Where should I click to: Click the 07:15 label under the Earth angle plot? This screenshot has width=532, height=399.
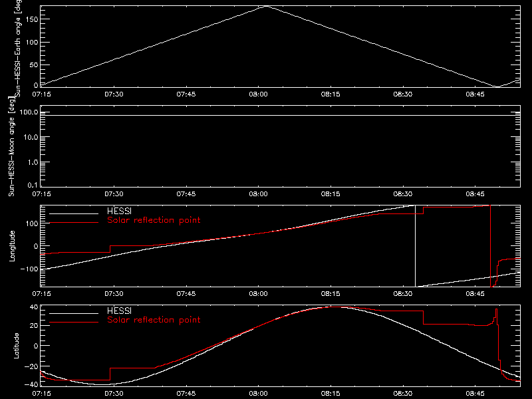pyautogui.click(x=41, y=94)
